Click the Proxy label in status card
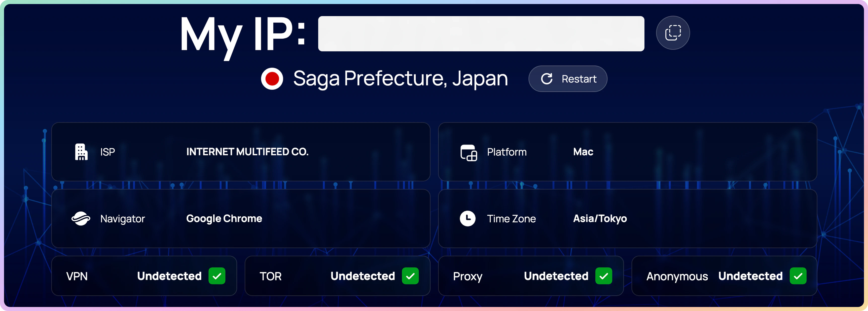868x311 pixels. pos(467,276)
